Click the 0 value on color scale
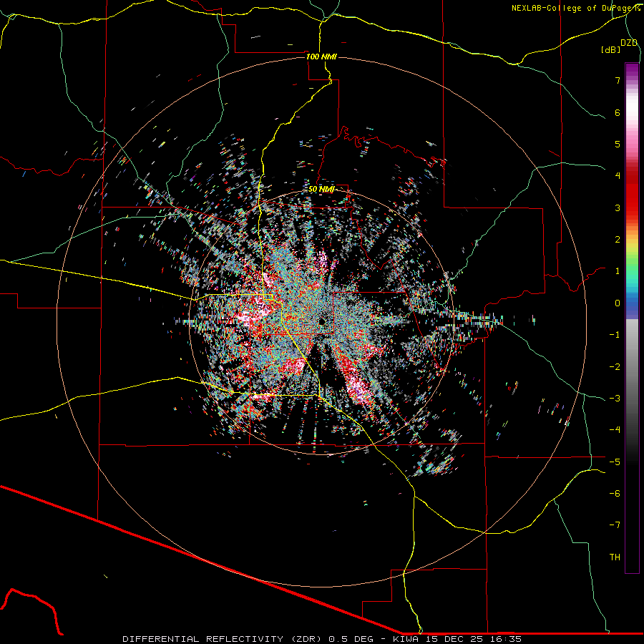 [x=618, y=303]
